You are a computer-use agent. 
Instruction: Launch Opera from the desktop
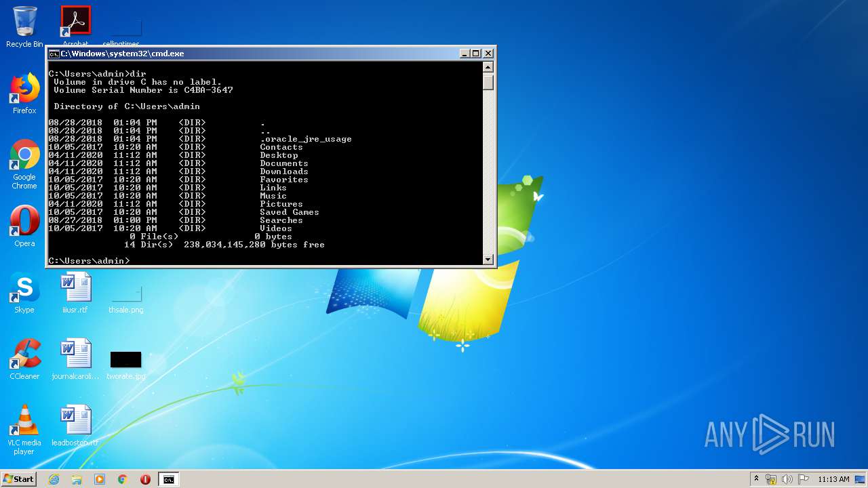click(x=24, y=226)
